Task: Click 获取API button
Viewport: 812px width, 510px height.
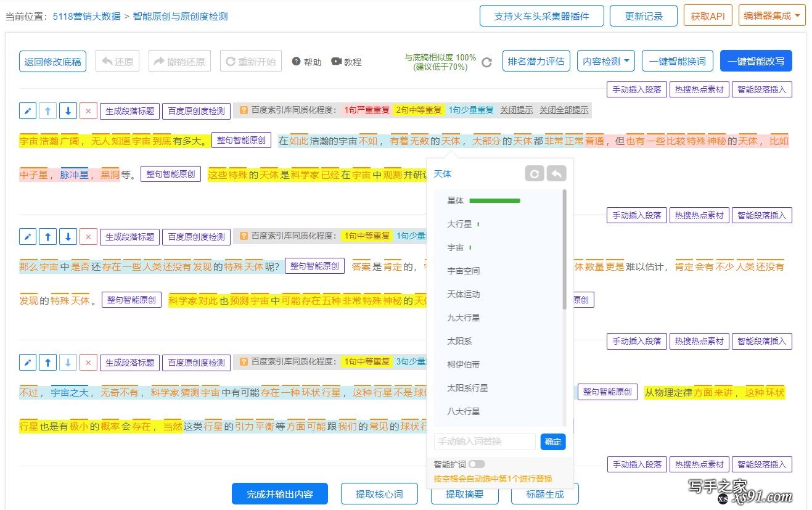Action: pos(708,16)
